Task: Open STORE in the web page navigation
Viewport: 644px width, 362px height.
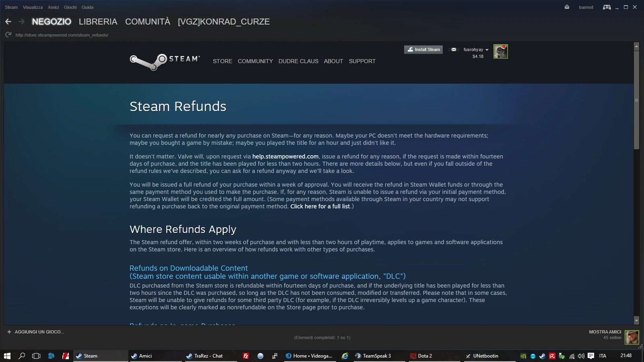Action: click(223, 61)
